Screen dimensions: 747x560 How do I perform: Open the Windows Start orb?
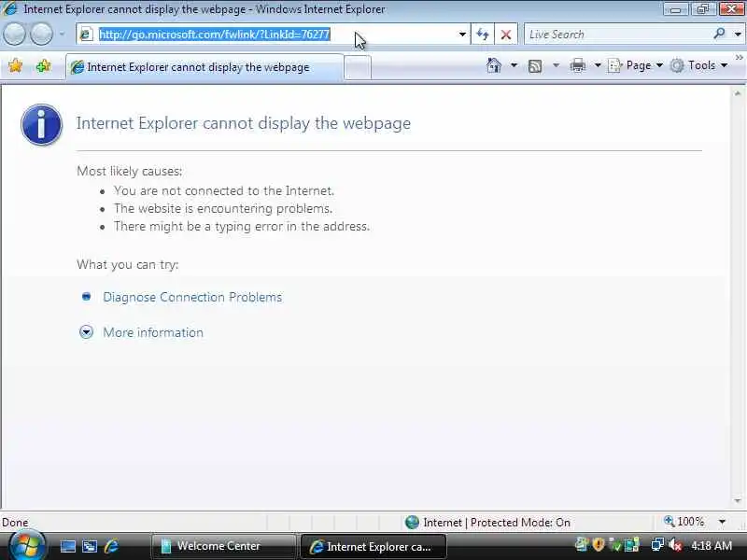tap(27, 545)
